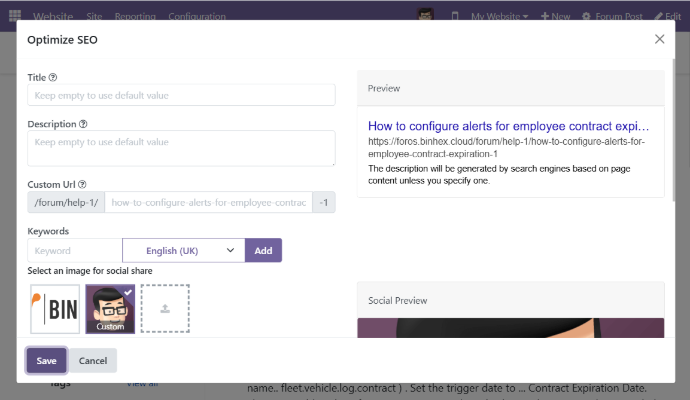Open the Configuration menu
This screenshot has height=400, width=690.
[x=196, y=17]
